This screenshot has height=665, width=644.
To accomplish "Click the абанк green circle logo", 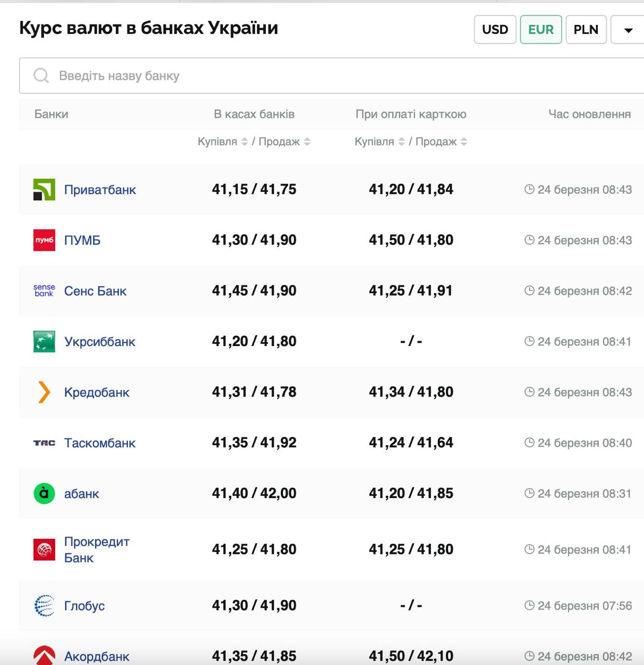I will pos(44,494).
